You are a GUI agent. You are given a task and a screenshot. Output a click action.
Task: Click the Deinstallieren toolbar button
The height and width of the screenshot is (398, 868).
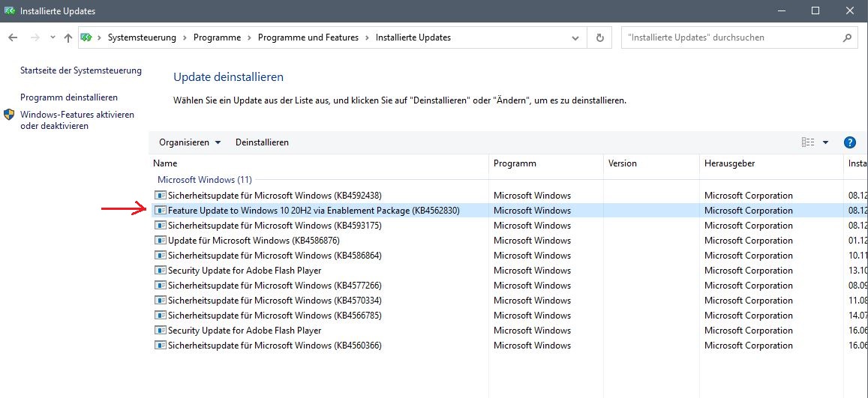[x=262, y=142]
